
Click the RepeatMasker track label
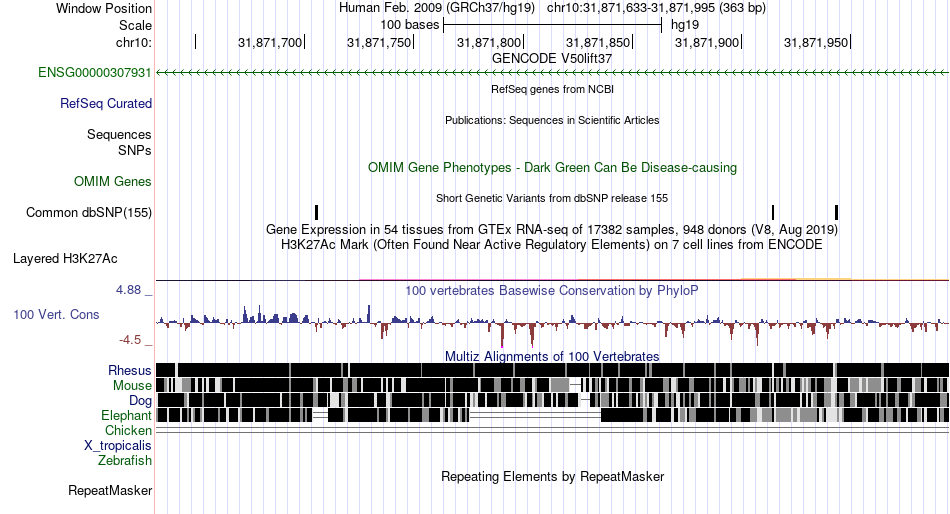tap(110, 490)
